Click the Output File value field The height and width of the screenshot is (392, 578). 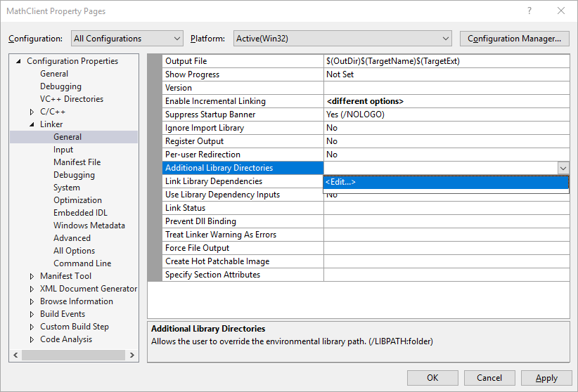click(445, 61)
